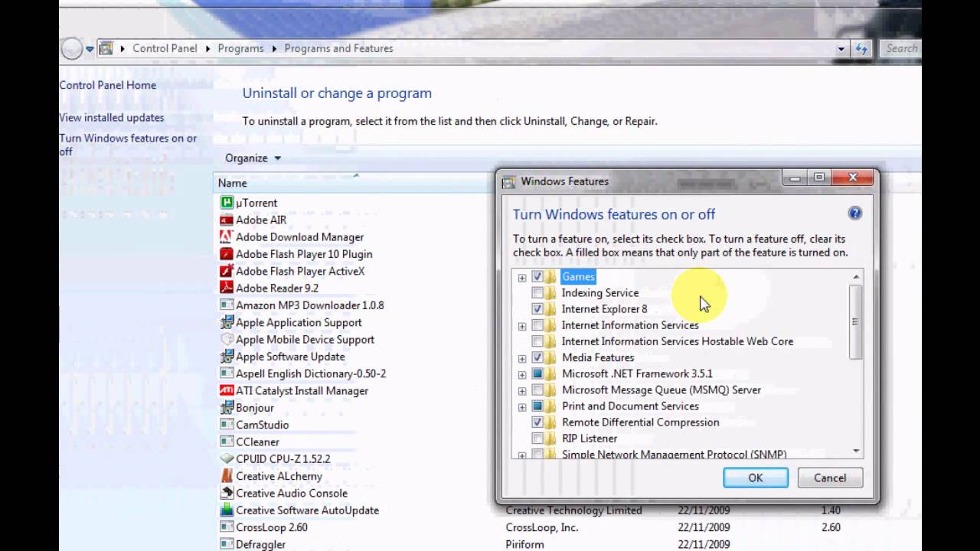Click Turn Windows features on or off link
This screenshot has width=980, height=551.
tap(128, 145)
